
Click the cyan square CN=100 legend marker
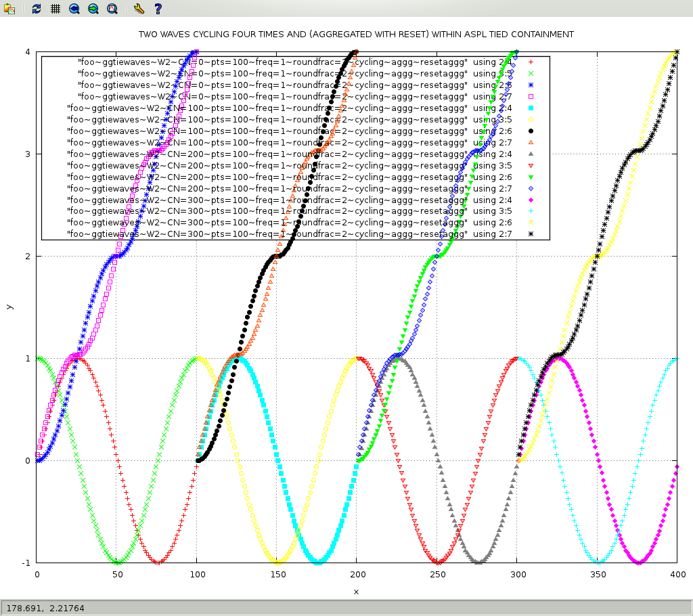coord(531,108)
